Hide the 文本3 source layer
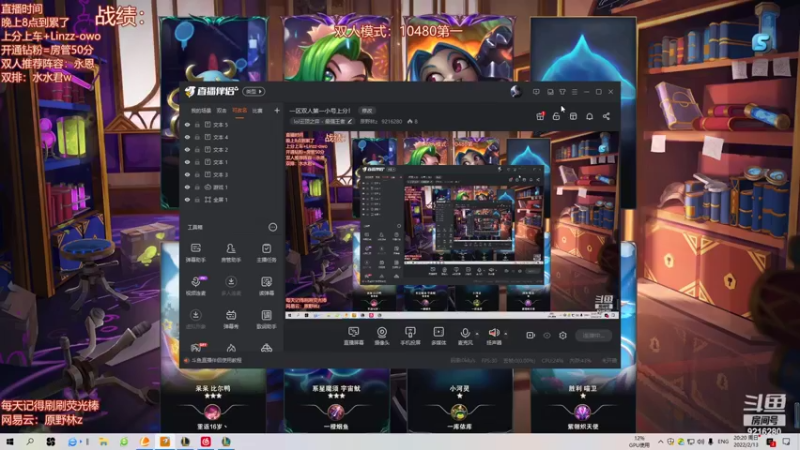 coord(187,174)
